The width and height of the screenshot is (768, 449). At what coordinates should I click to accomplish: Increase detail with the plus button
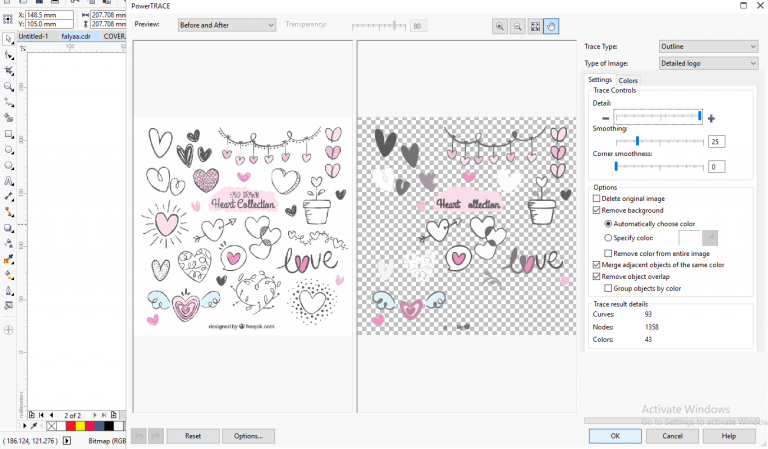(711, 118)
